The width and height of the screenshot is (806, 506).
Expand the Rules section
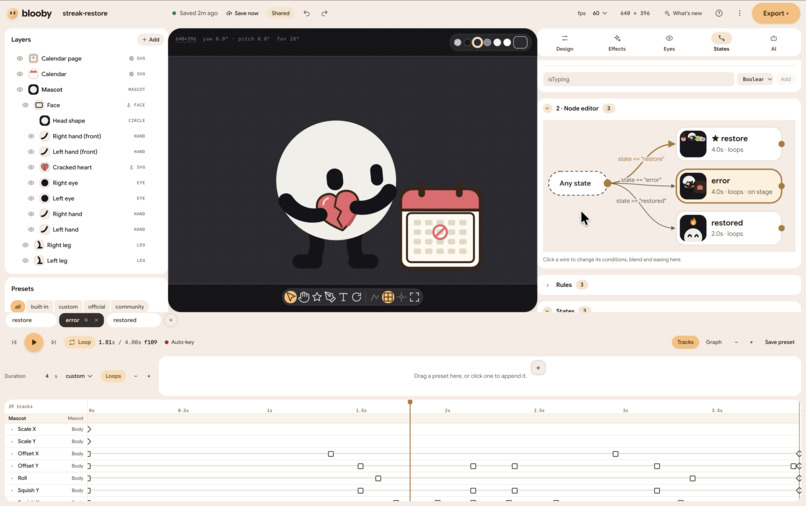pyautogui.click(x=547, y=285)
